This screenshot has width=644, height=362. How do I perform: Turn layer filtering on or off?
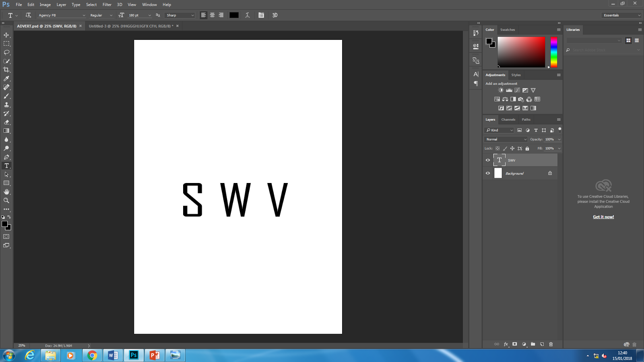coord(559,130)
